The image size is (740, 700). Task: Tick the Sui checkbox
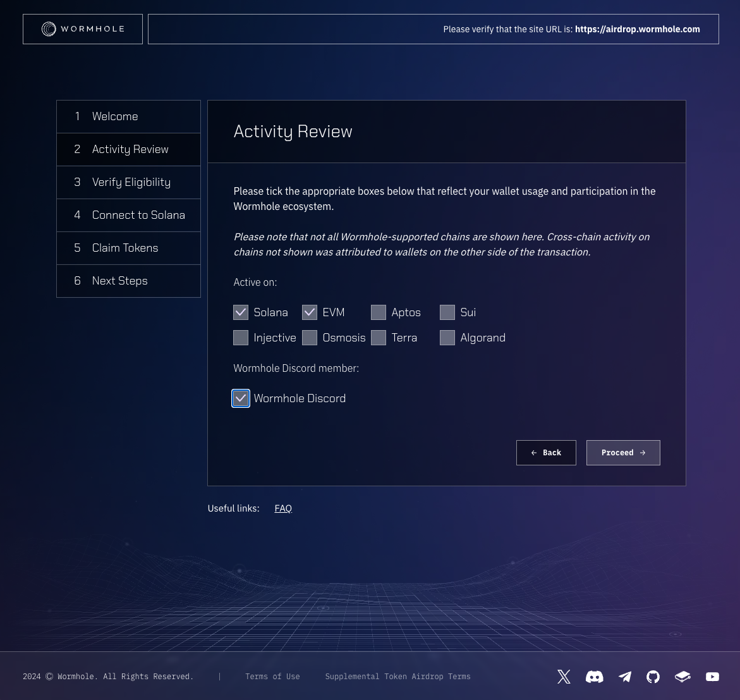tap(447, 312)
